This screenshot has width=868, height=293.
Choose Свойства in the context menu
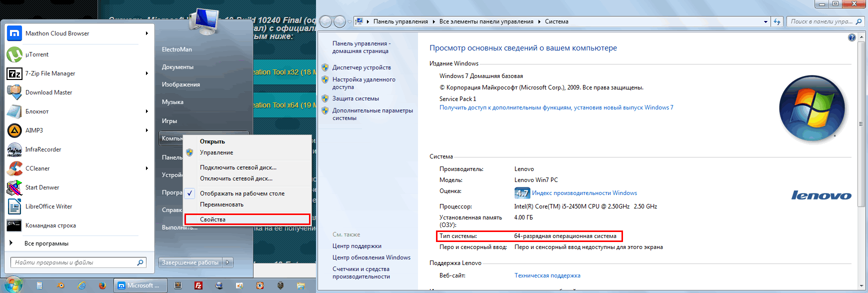click(247, 219)
